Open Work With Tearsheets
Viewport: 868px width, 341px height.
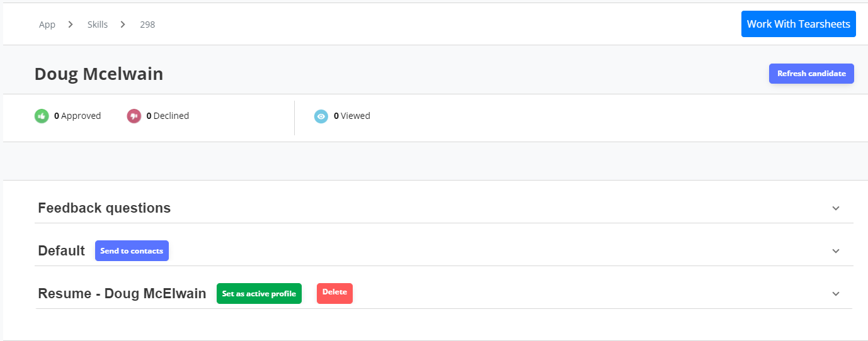799,24
